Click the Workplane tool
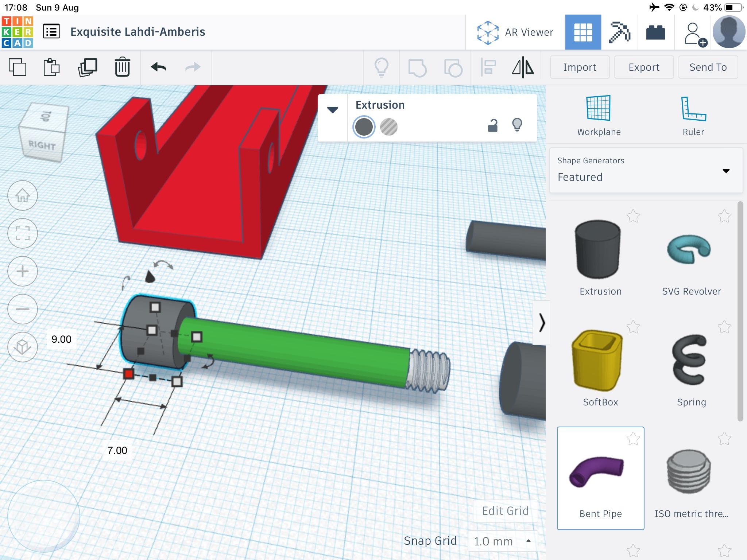747x560 pixels. coord(599,116)
